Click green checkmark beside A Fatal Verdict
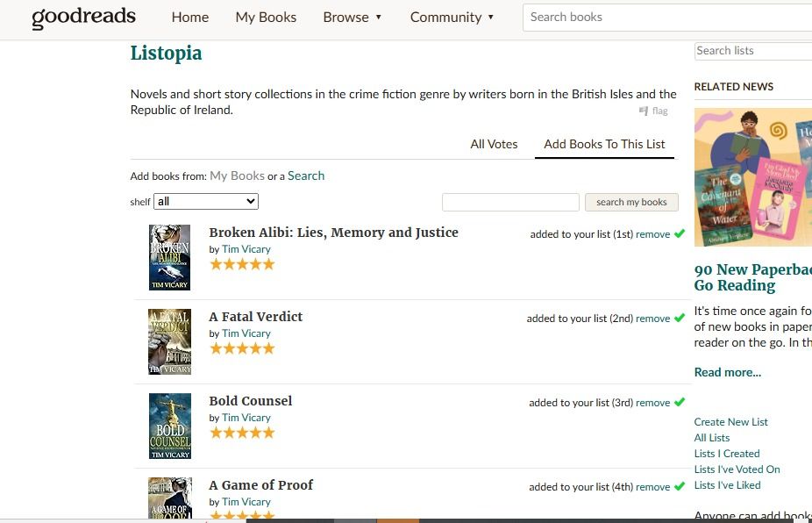The image size is (812, 523). click(x=680, y=319)
